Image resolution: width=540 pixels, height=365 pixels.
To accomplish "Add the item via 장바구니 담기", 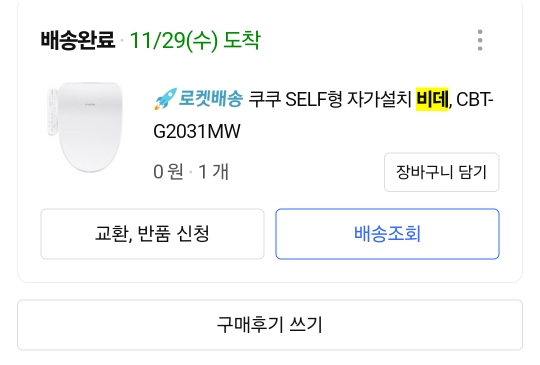I will click(x=442, y=172).
